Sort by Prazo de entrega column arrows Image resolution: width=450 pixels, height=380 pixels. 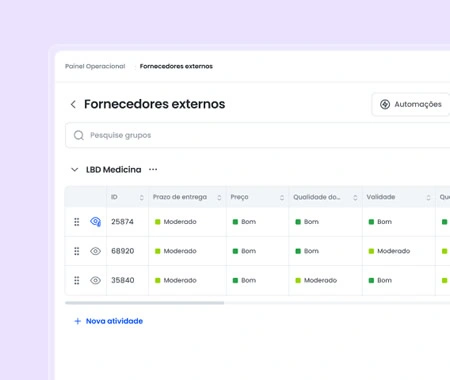coord(219,197)
